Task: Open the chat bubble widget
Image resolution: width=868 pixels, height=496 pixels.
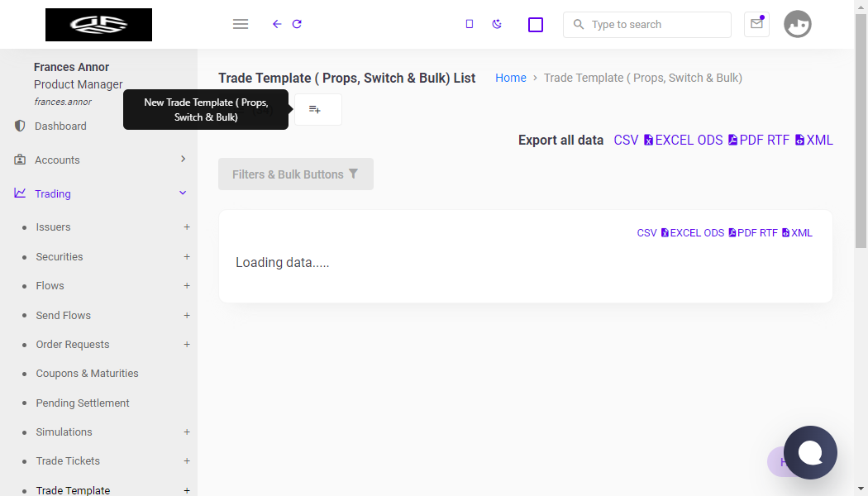Action: coord(810,452)
